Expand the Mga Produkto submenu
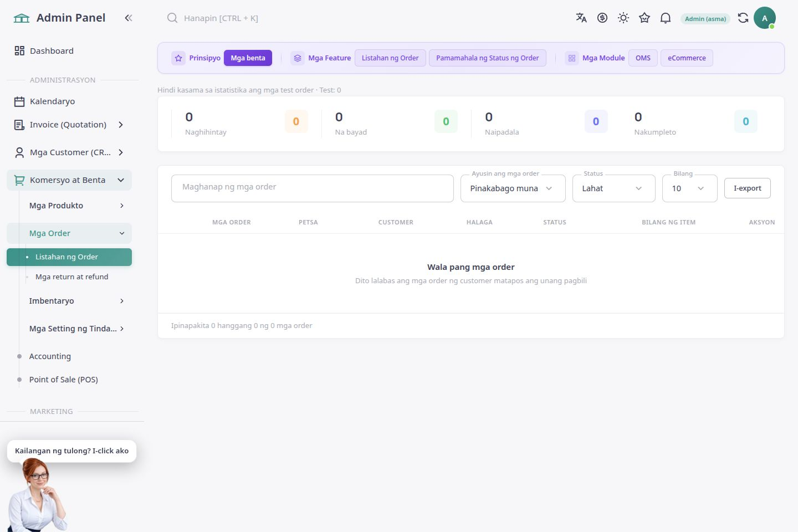The image size is (798, 532). tap(122, 206)
